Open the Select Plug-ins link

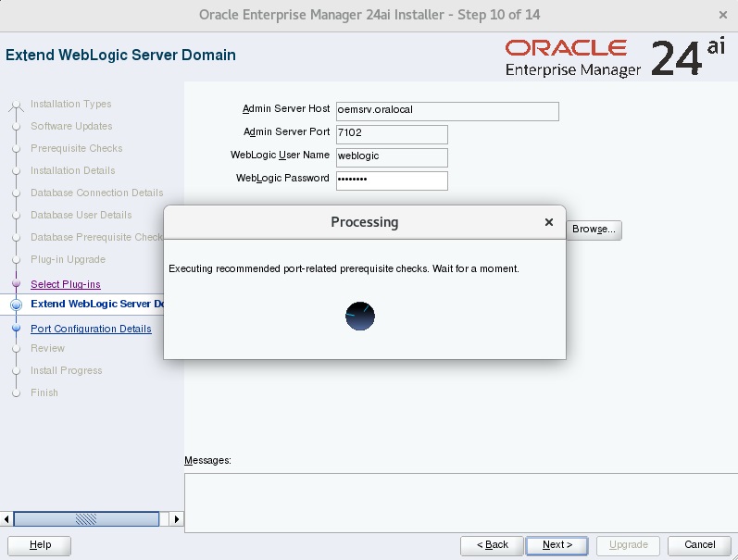tap(66, 284)
